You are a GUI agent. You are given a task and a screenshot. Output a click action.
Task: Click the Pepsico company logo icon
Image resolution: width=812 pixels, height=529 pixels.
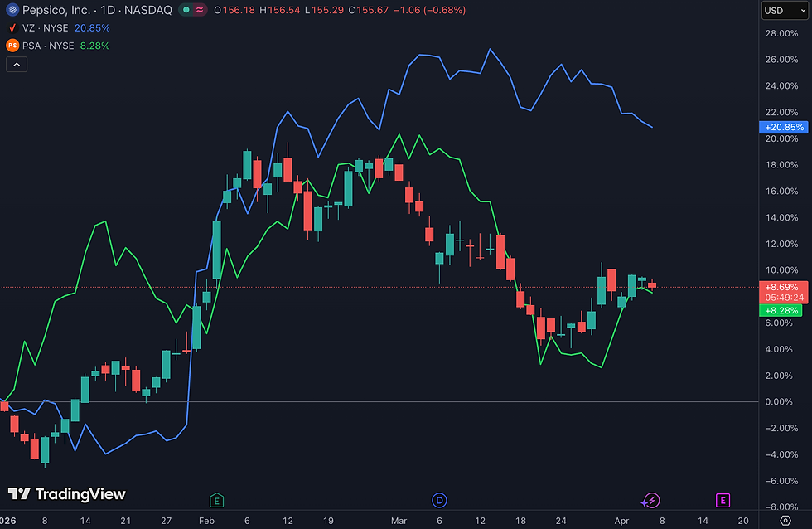12,10
